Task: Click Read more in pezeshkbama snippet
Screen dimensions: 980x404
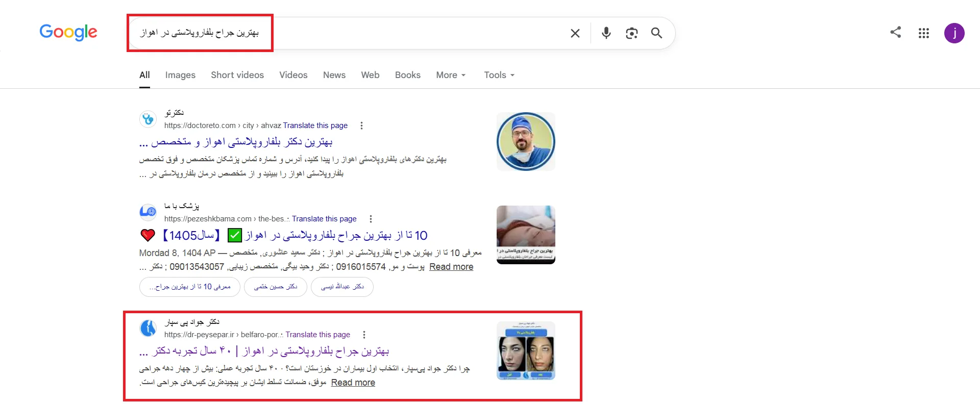Action: 451,267
